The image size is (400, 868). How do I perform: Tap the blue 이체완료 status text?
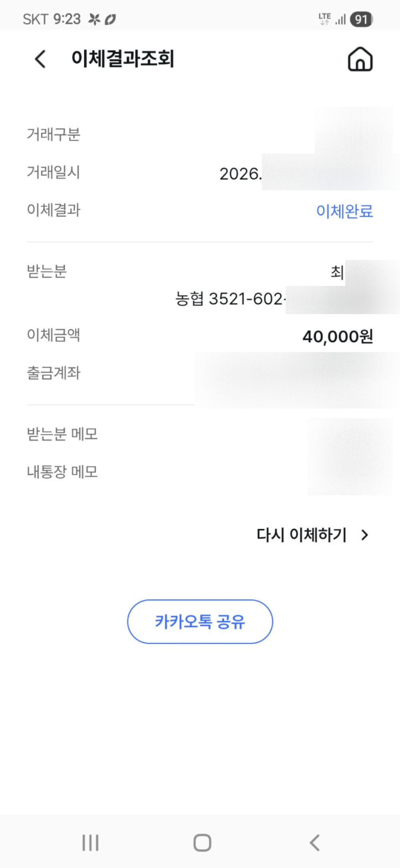click(344, 211)
